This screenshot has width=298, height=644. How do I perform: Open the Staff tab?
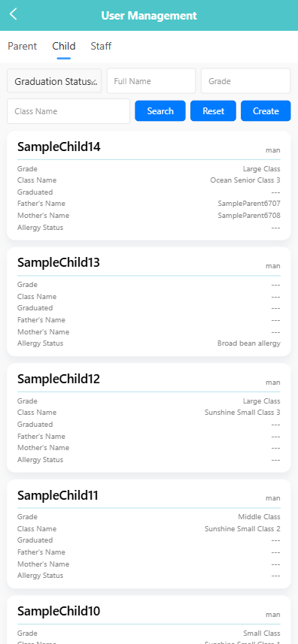coord(101,46)
